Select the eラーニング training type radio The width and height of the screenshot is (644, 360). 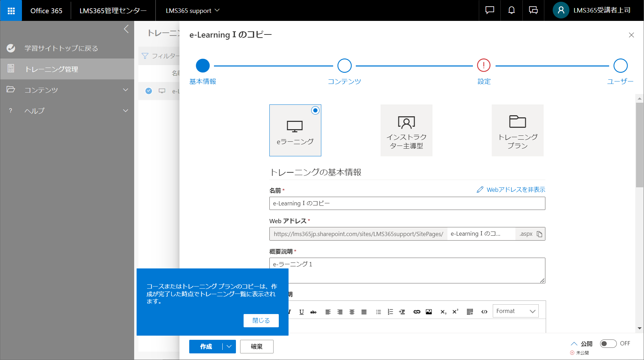tap(315, 110)
